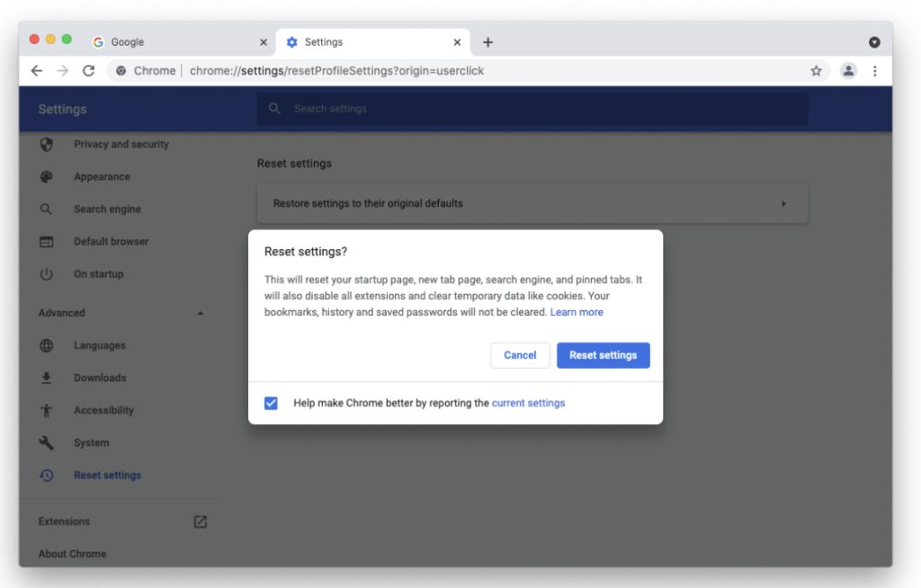This screenshot has height=588, width=921.
Task: Open Languages settings
Action: 100,345
